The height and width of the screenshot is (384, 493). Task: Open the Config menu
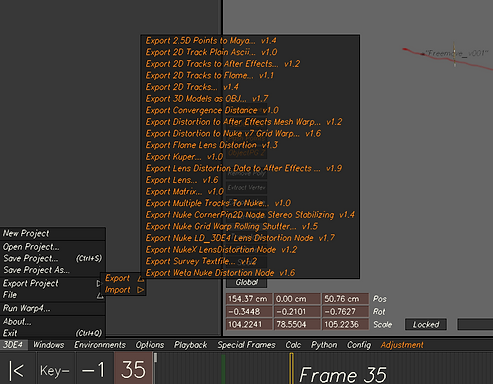359,345
